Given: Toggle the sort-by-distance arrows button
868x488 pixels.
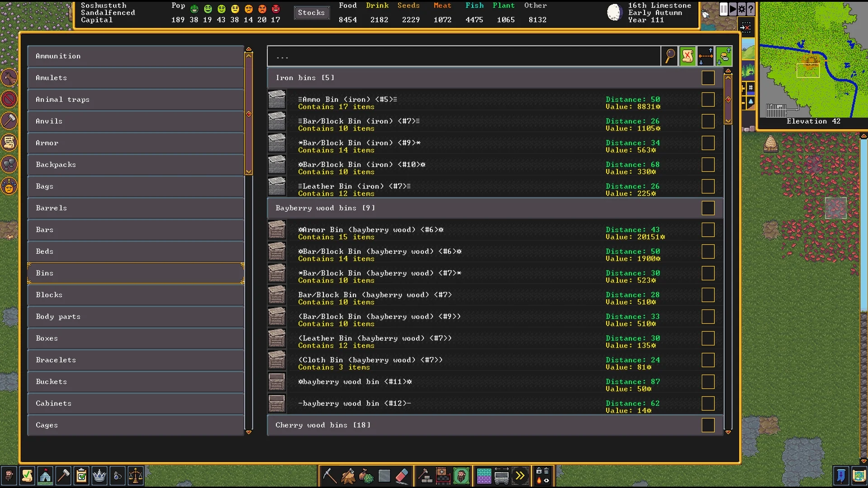Looking at the screenshot, I should (706, 56).
